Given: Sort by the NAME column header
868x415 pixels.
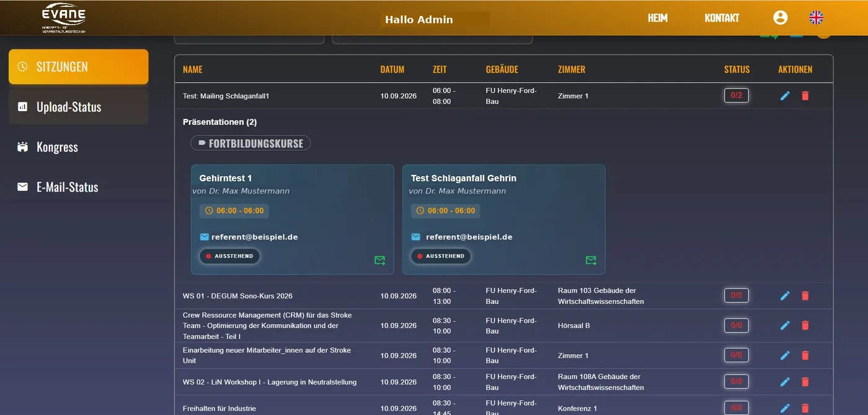Looking at the screenshot, I should 192,69.
